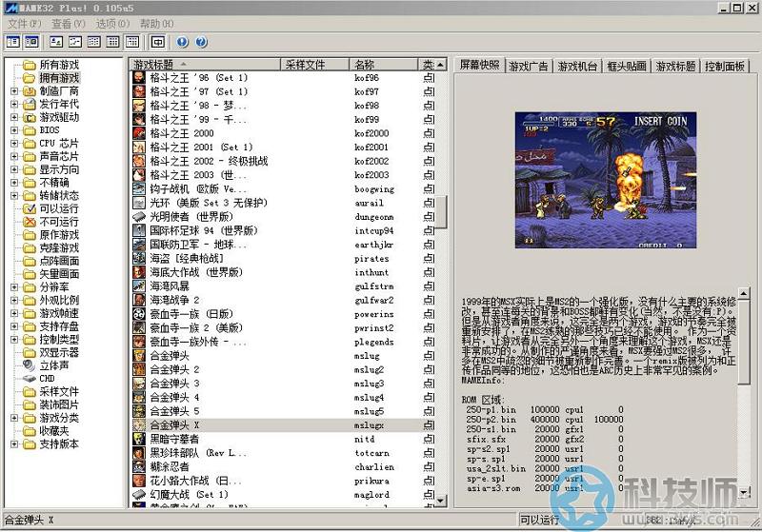Screen dimensions: 762x532
Task: Switch to grouped view icon
Action: click(x=132, y=42)
